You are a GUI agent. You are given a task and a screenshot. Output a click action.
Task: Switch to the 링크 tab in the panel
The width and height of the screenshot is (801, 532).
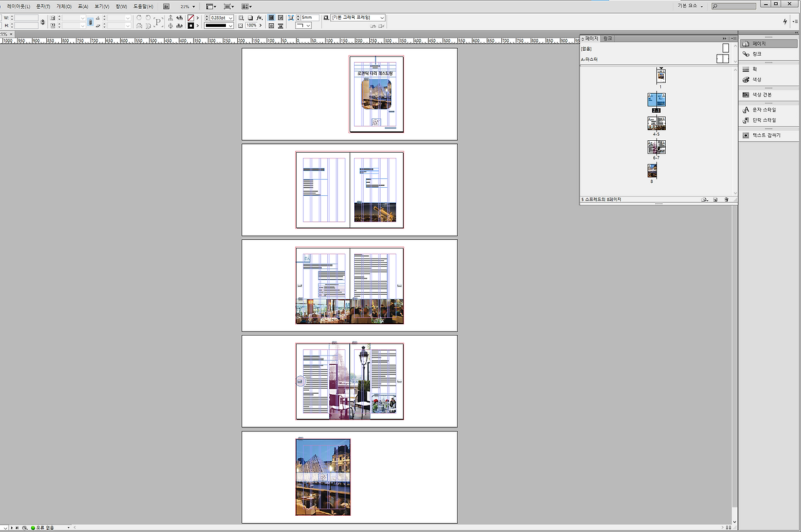point(608,39)
